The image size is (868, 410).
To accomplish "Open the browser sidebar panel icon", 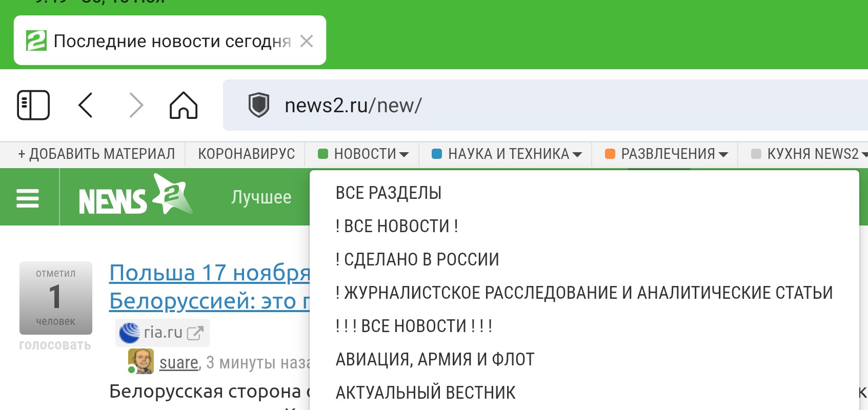I will [33, 105].
